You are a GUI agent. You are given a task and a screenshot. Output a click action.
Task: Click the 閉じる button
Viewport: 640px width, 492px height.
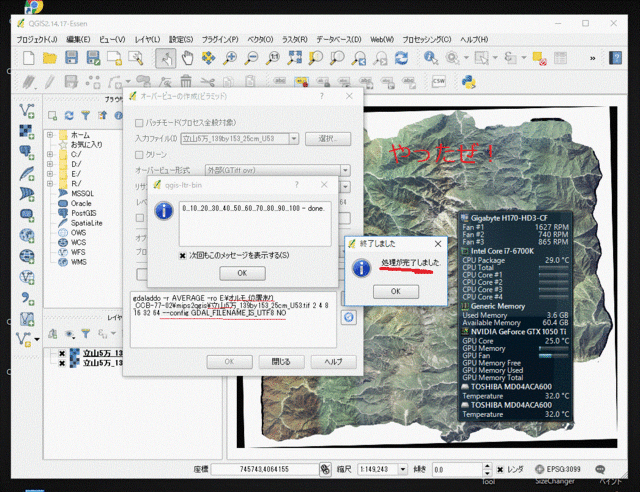tap(281, 362)
